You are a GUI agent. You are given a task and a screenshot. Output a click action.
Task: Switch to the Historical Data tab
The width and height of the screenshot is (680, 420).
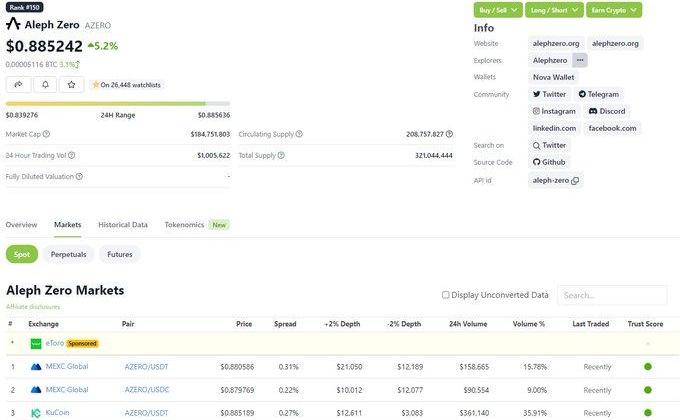click(122, 225)
